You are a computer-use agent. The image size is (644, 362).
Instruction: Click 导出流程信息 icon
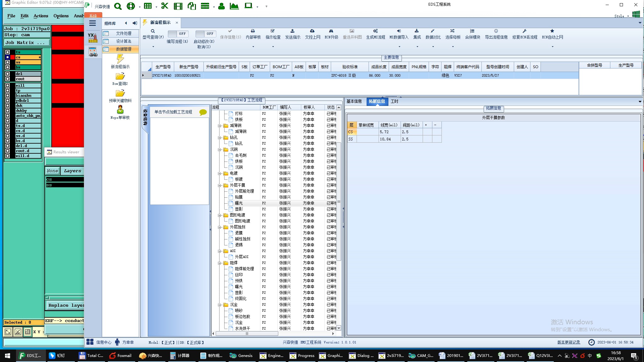496,31
